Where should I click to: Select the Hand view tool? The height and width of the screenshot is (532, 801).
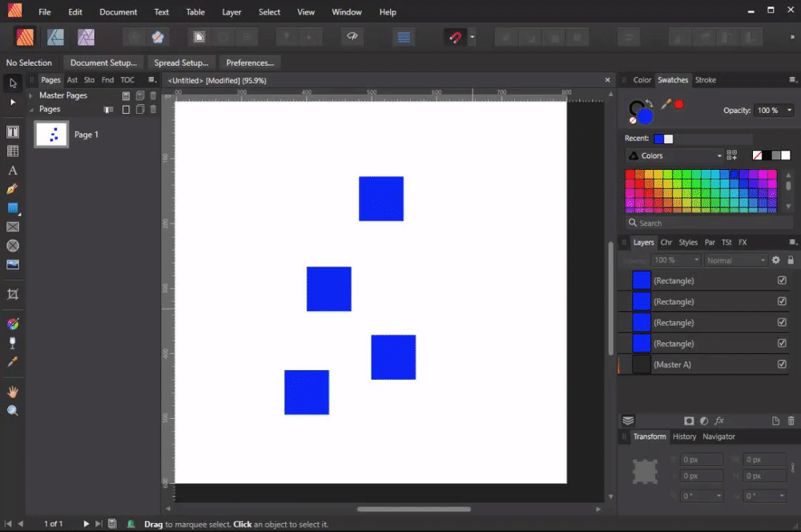click(13, 392)
